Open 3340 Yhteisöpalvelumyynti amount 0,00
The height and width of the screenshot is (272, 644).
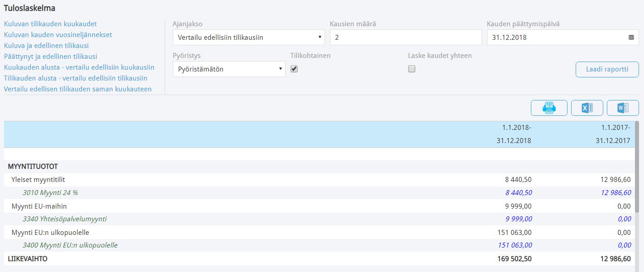(624, 219)
